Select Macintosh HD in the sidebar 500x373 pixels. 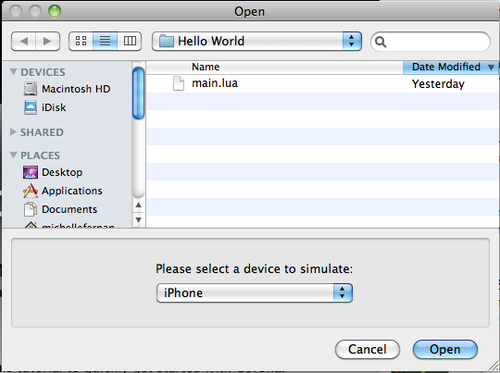(67, 89)
